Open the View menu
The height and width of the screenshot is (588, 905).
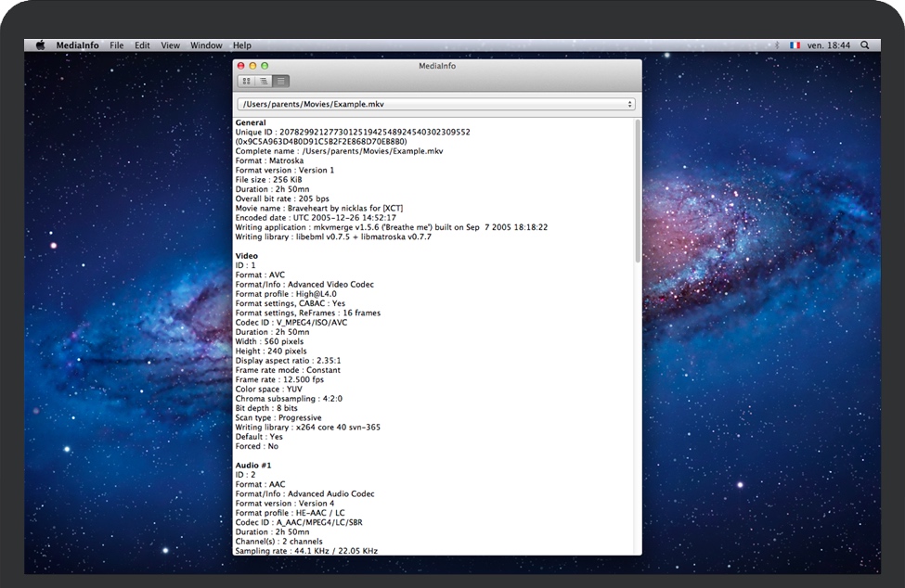[170, 45]
